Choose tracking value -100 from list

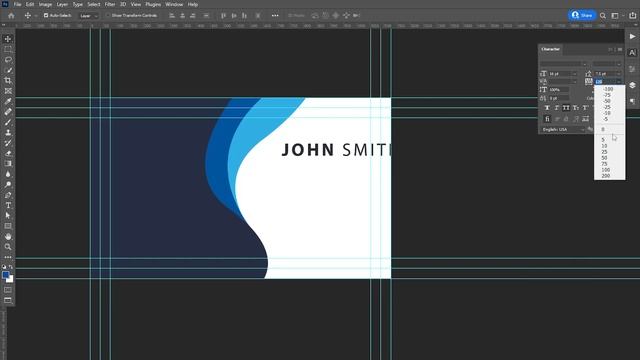point(608,89)
